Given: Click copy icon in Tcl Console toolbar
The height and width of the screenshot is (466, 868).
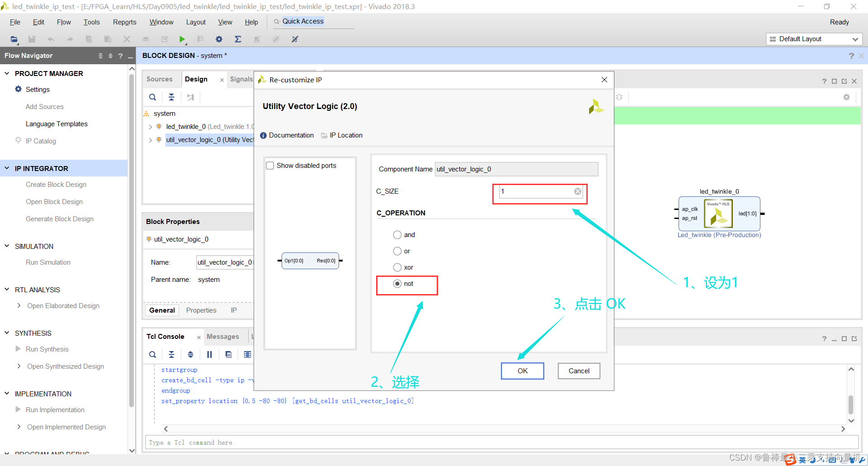Looking at the screenshot, I should coord(228,355).
